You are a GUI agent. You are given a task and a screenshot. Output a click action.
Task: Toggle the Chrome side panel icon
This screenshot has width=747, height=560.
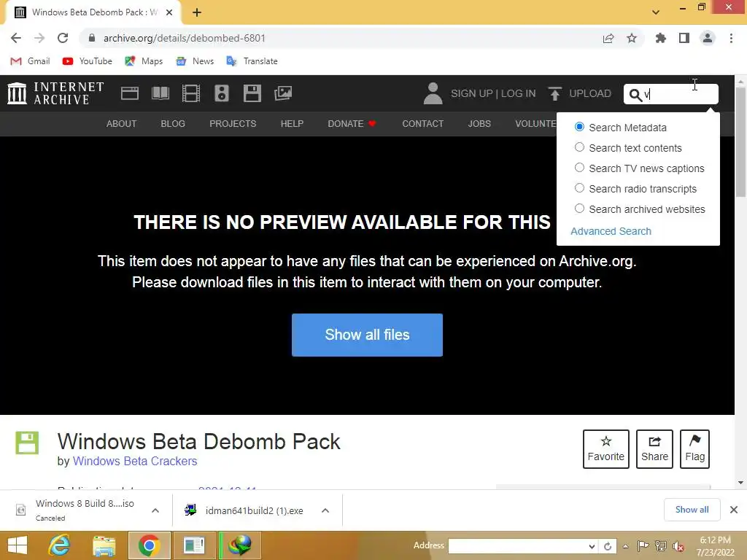click(684, 38)
